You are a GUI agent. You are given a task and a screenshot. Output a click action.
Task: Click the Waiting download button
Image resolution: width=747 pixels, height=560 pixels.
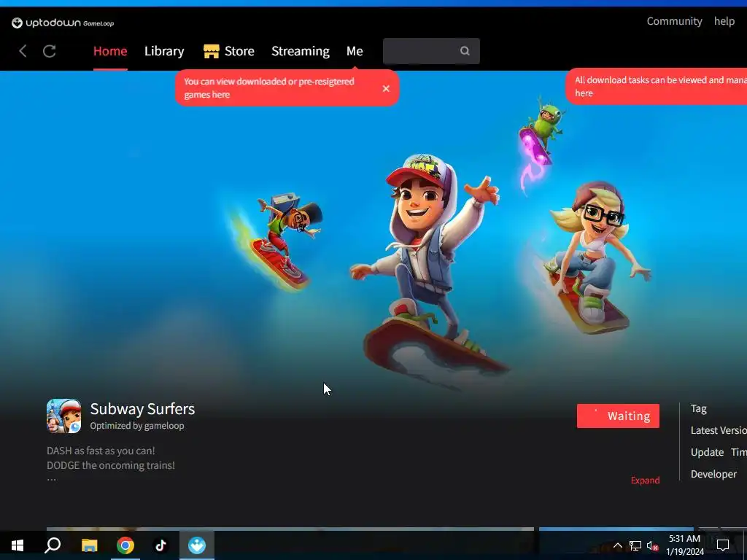pos(618,416)
